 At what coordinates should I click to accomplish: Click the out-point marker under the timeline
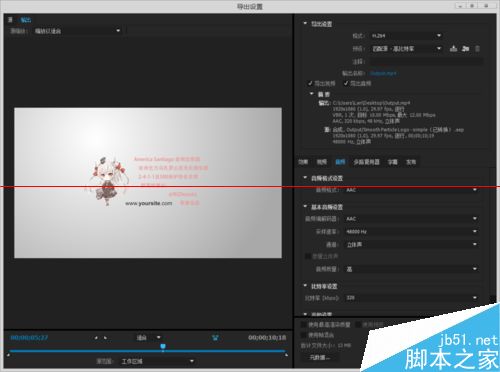point(286,355)
